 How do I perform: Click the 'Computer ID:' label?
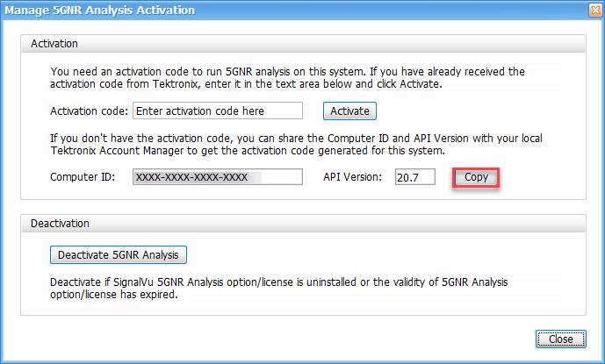(83, 177)
